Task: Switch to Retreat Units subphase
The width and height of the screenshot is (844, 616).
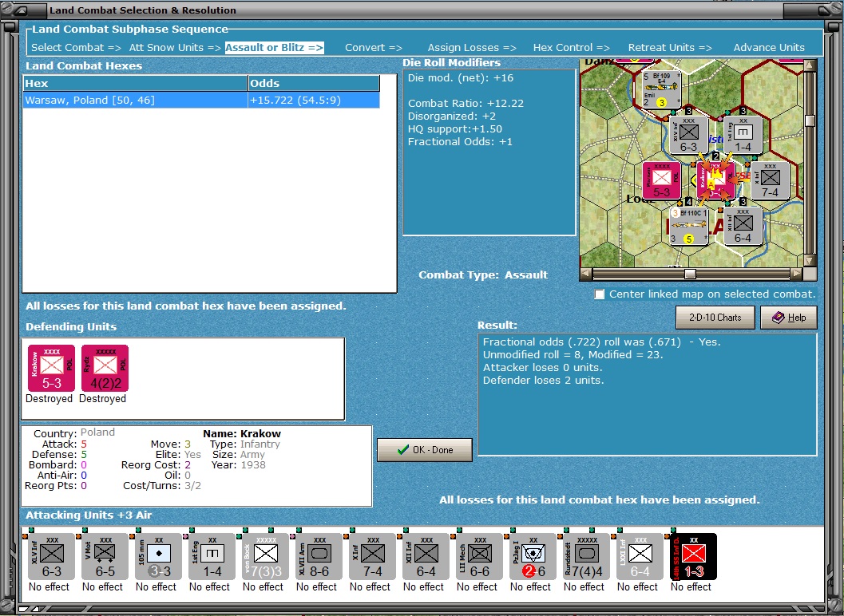Action: click(670, 47)
